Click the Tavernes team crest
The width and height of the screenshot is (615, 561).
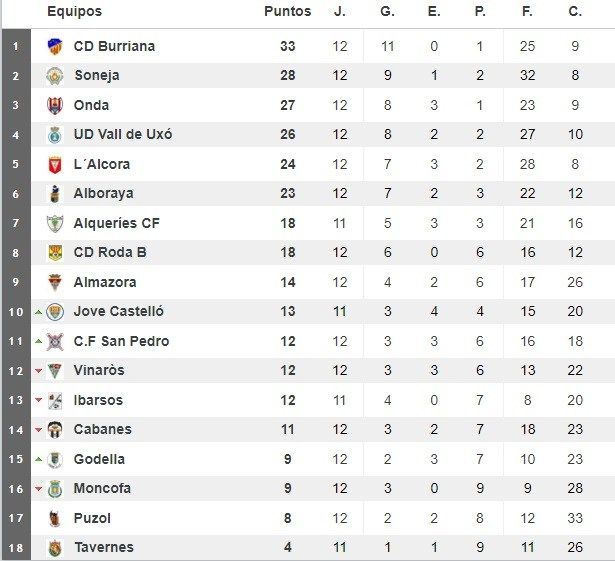55,548
